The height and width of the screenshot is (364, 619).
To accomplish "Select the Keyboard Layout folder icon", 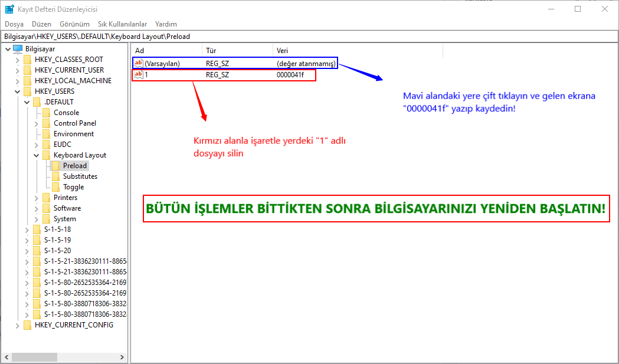I will pos(46,155).
